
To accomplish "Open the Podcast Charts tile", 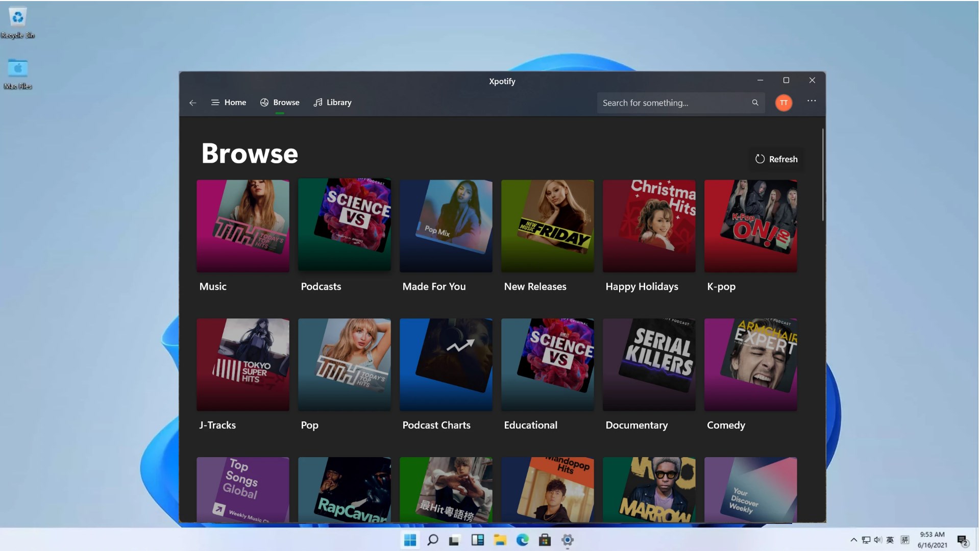I will point(446,364).
